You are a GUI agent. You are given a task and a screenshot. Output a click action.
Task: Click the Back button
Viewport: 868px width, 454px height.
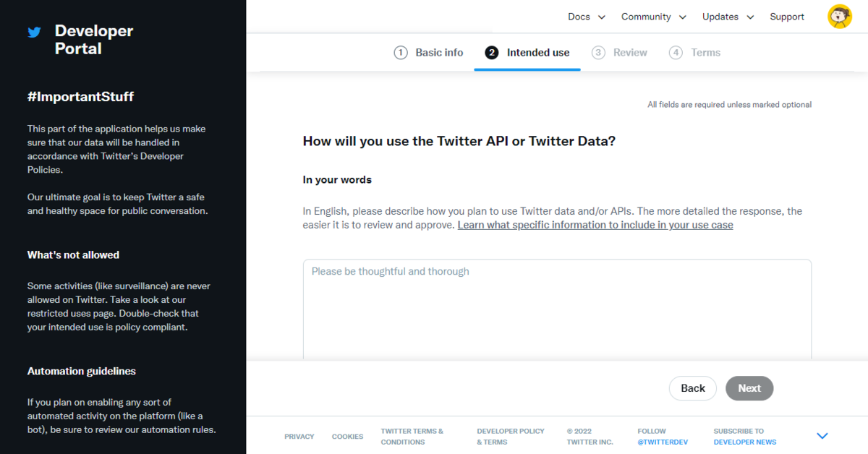coord(692,388)
